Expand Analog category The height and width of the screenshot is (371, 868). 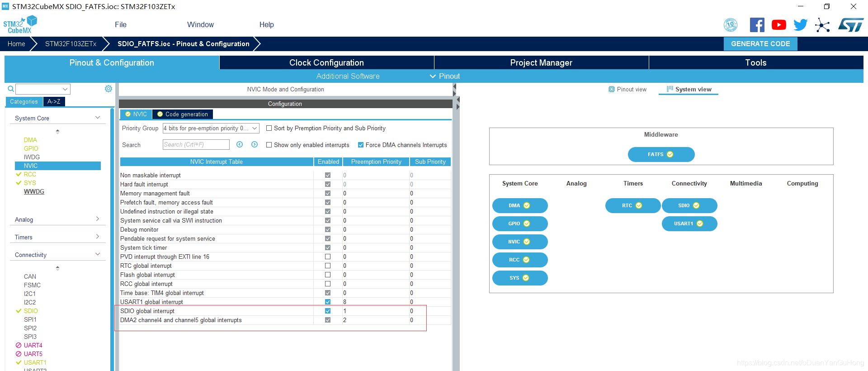coord(98,219)
